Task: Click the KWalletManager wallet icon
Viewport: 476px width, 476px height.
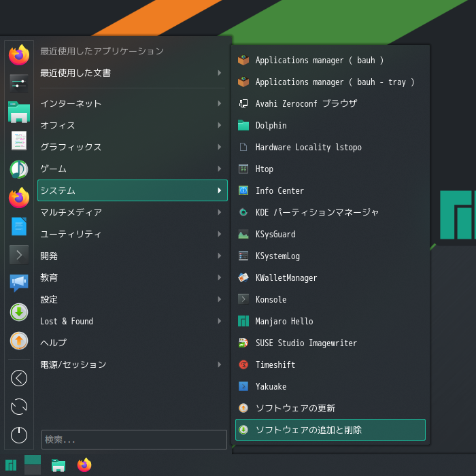Action: point(243,277)
